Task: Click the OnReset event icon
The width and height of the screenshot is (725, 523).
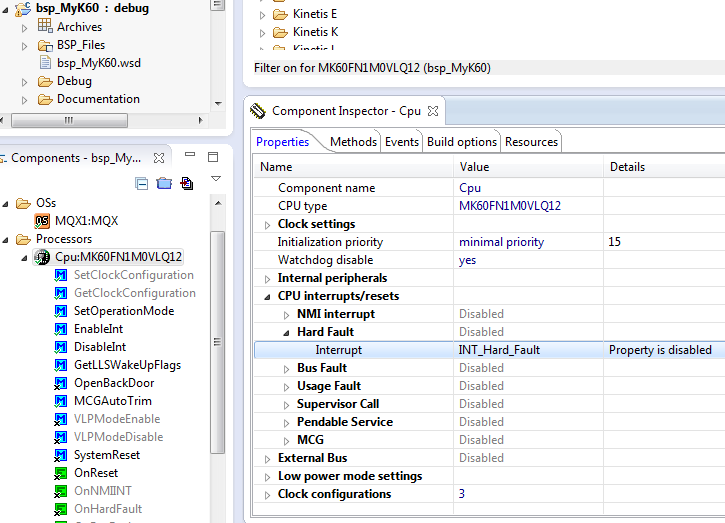Action: [x=61, y=473]
